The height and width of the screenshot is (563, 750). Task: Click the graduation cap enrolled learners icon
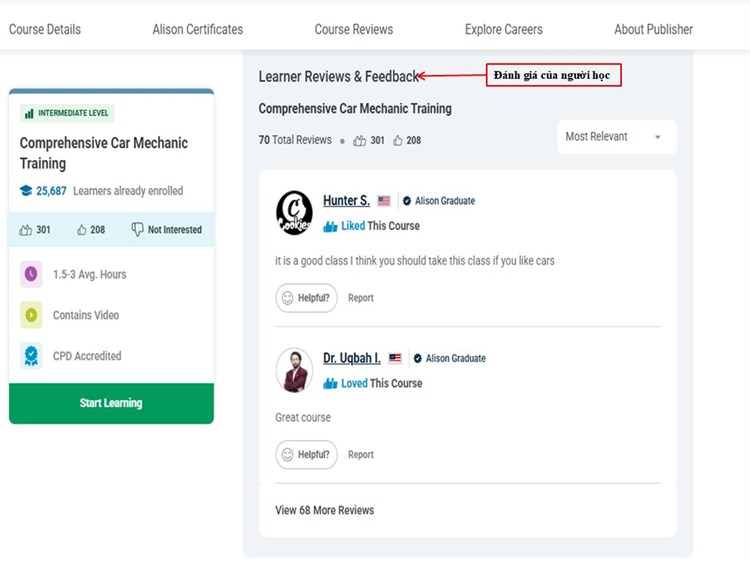pos(26,191)
